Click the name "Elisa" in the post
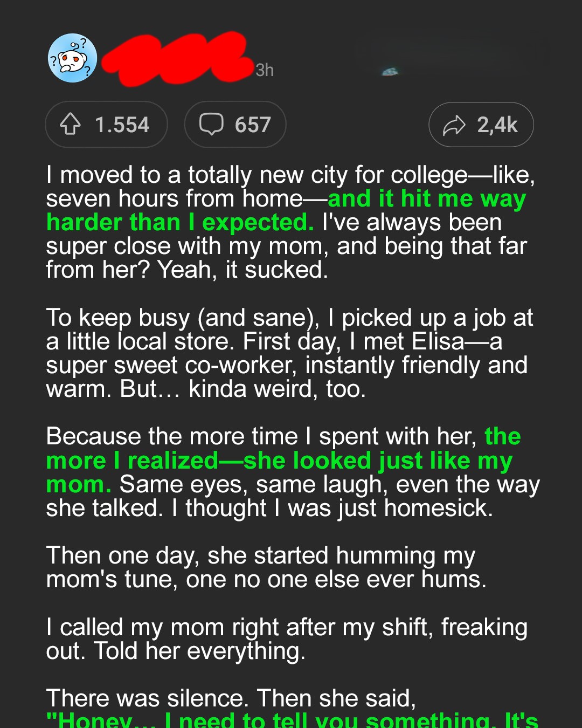The width and height of the screenshot is (582, 728). click(438, 341)
